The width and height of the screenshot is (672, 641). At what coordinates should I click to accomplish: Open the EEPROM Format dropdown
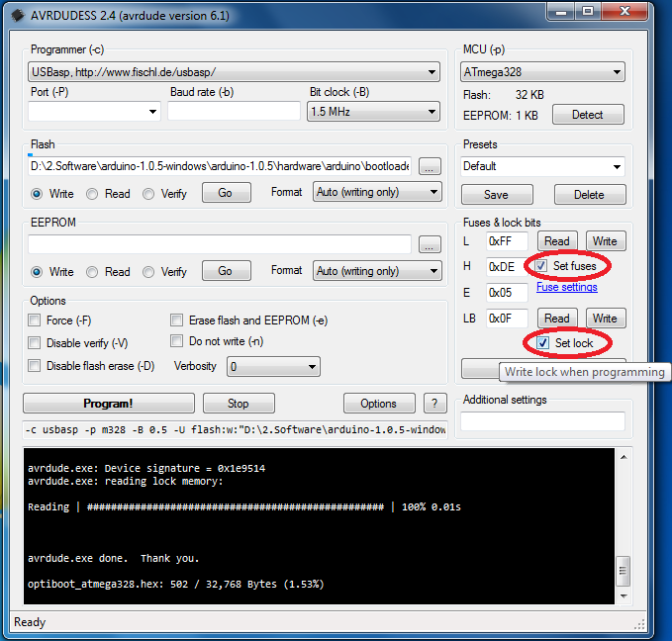377,271
